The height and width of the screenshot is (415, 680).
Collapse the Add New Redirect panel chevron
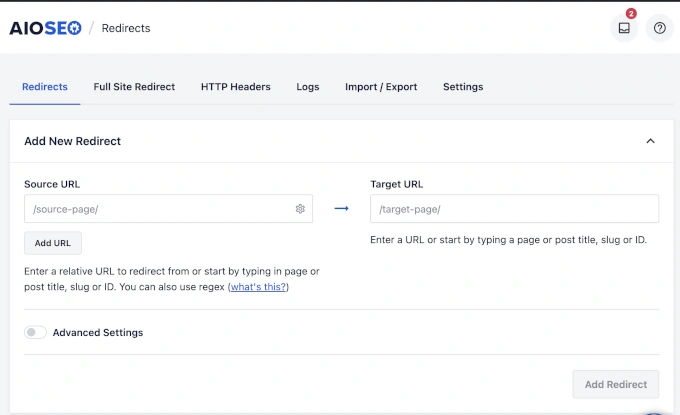click(x=650, y=142)
